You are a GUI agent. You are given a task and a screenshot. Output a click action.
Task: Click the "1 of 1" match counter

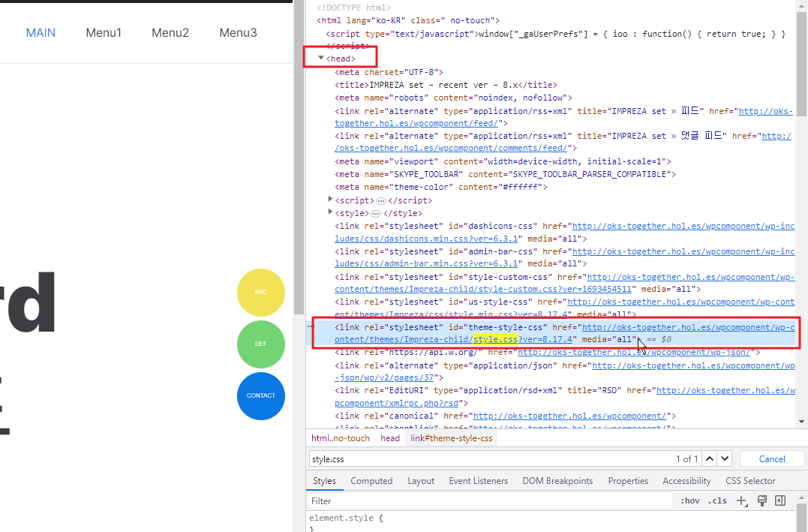click(x=687, y=458)
